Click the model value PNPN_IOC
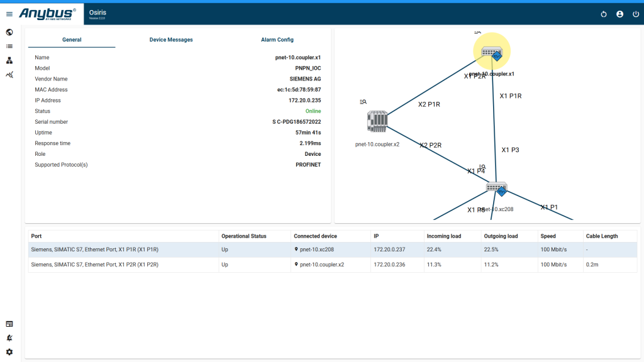The image size is (644, 362). click(x=308, y=68)
